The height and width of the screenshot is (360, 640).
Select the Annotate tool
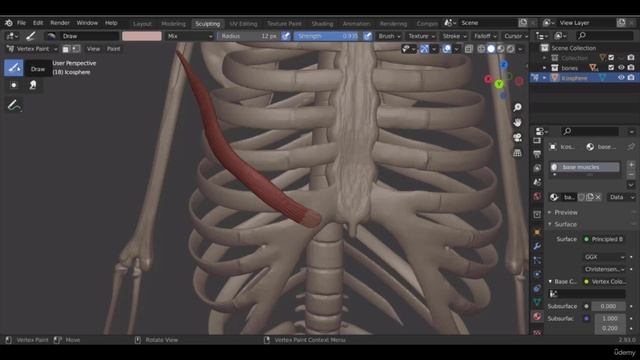14,106
